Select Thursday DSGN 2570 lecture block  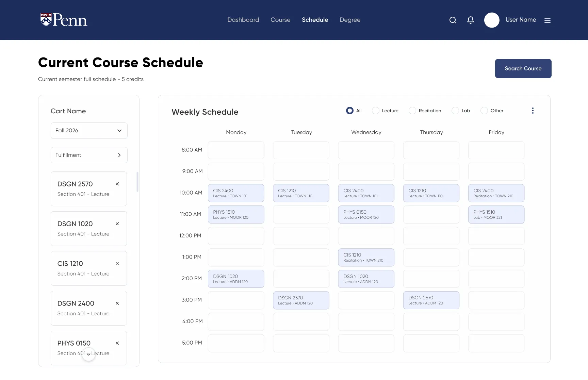pyautogui.click(x=431, y=300)
